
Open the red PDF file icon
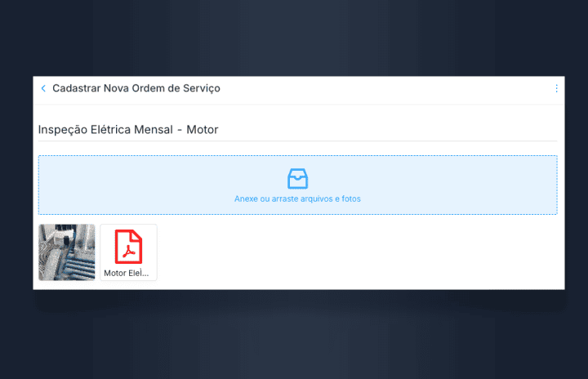[x=128, y=247]
